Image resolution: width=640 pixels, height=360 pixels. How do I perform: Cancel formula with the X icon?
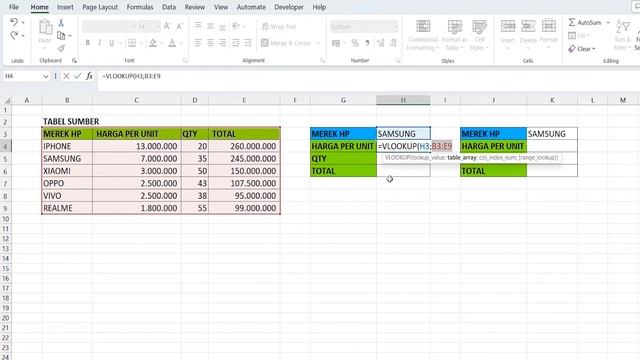pyautogui.click(x=66, y=76)
